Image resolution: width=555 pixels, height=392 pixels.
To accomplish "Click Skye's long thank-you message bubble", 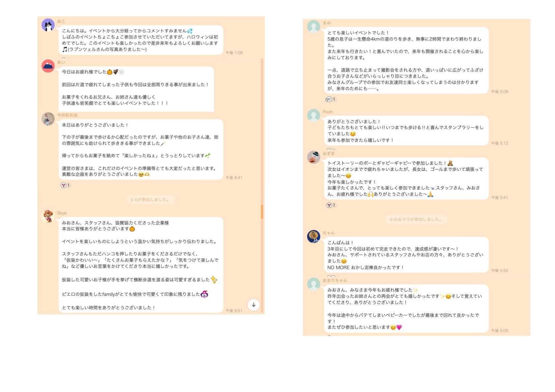I will click(141, 265).
